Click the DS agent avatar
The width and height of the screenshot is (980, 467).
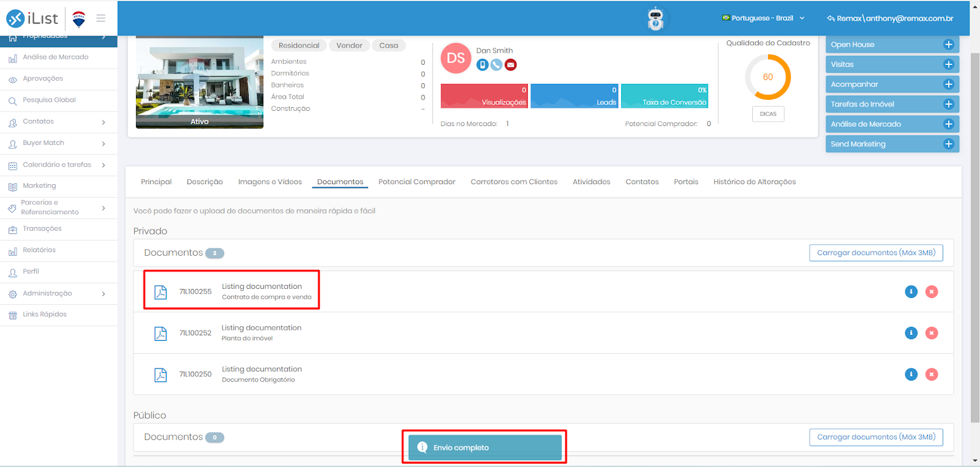coord(456,58)
